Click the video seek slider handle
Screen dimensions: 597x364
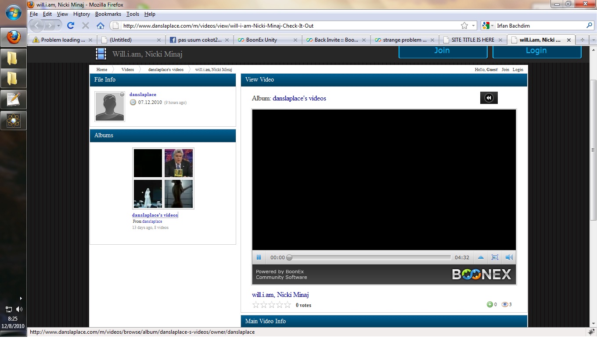point(289,257)
